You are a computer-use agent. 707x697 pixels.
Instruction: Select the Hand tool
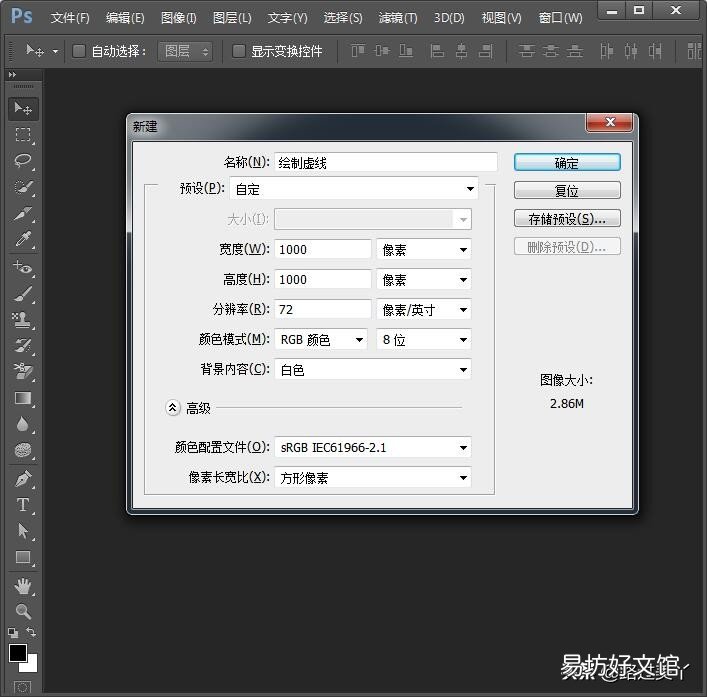coord(23,586)
